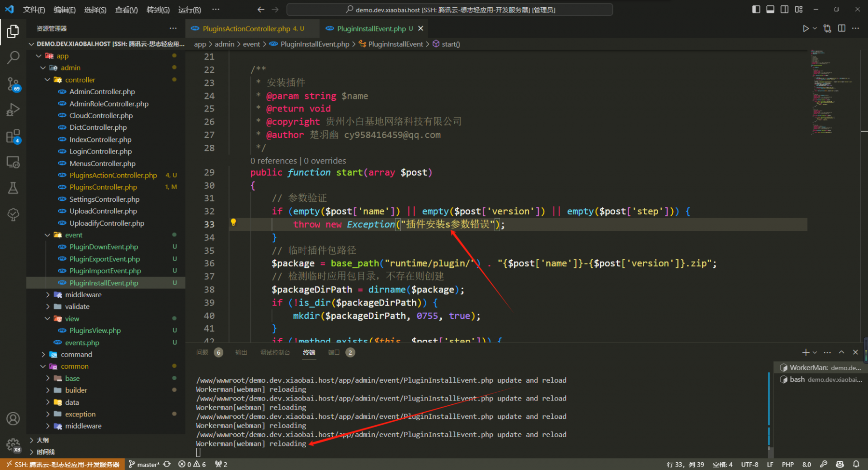Viewport: 868px width, 470px height.
Task: Open Accounts icon in activity bar
Action: tap(13, 418)
